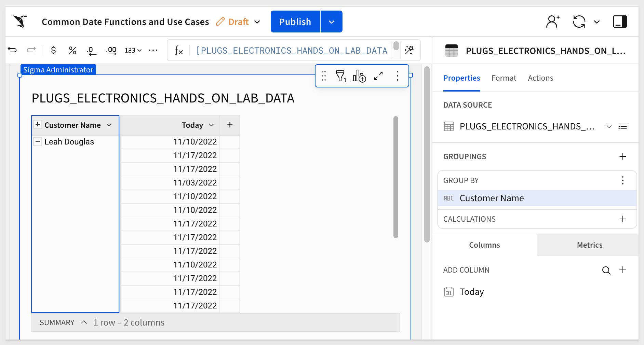Switch to the Columns tab
The image size is (644, 345).
click(484, 245)
